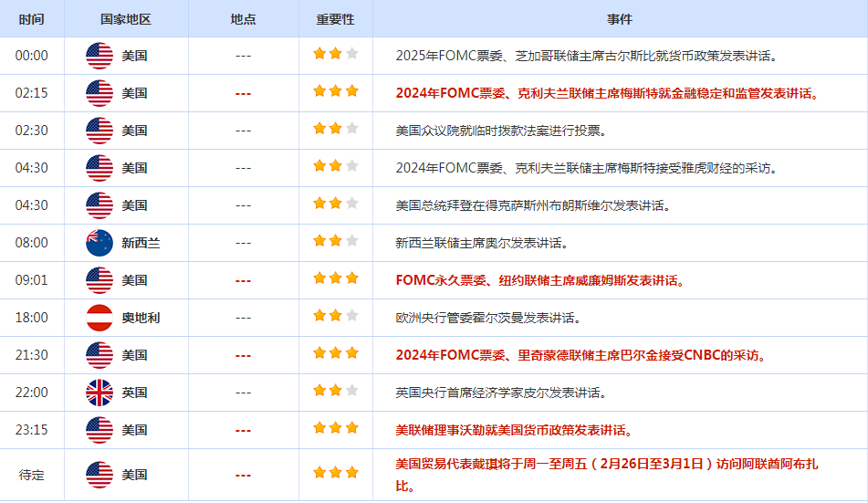The height and width of the screenshot is (503, 868).
Task: Click the 02:15 time cell
Action: [x=32, y=93]
